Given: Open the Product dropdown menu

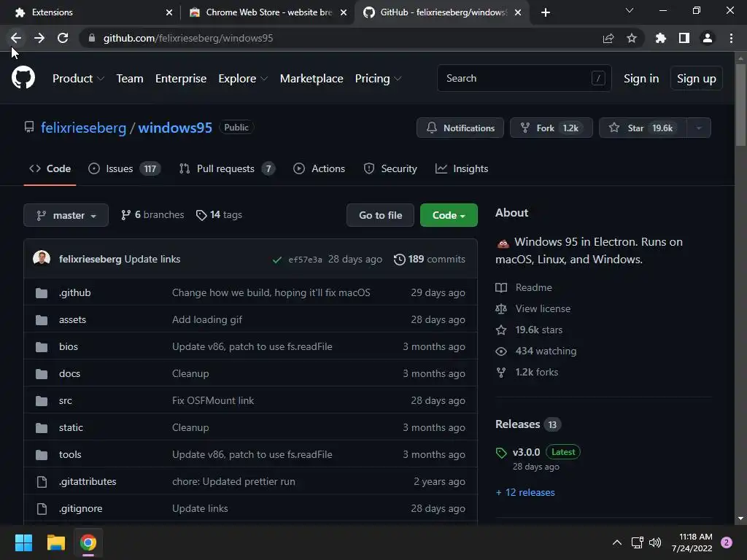Looking at the screenshot, I should 78,79.
